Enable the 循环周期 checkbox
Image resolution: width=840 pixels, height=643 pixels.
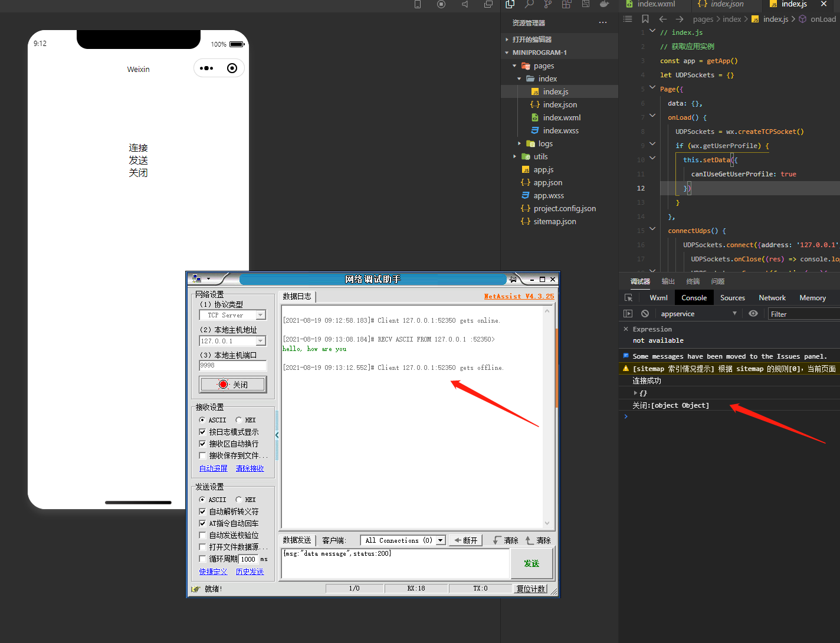click(x=202, y=559)
